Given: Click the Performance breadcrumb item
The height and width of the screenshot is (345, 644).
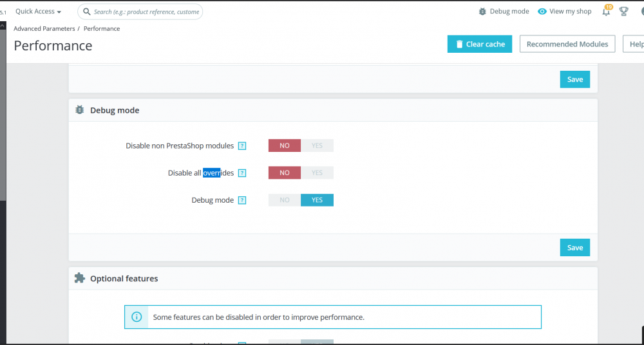Looking at the screenshot, I should (x=102, y=29).
